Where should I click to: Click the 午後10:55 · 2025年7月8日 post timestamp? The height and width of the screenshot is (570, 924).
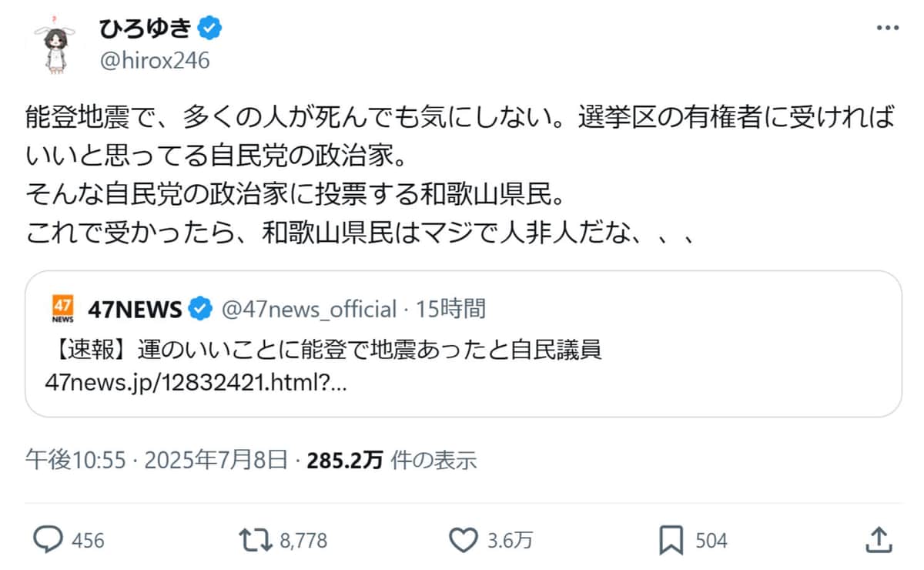(157, 460)
